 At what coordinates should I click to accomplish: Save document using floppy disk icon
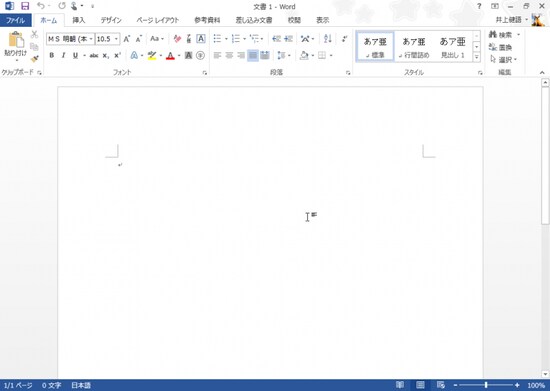point(25,6)
